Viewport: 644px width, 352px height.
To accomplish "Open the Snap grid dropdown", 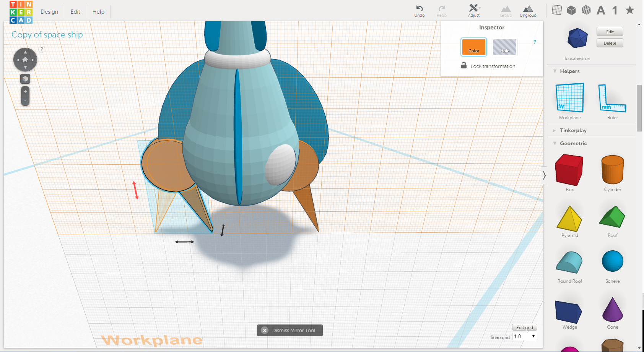I will click(525, 336).
